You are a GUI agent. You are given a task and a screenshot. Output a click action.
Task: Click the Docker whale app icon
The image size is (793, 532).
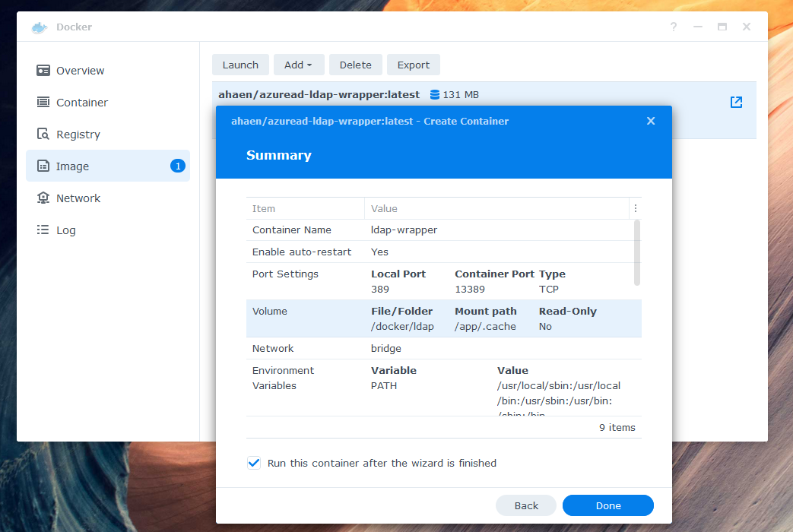(40, 27)
